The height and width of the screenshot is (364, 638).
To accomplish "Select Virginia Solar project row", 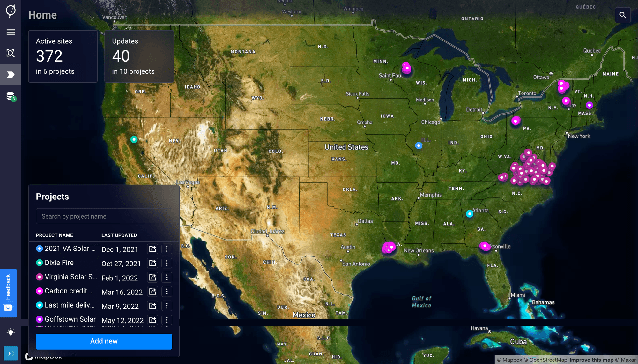I will [71, 277].
